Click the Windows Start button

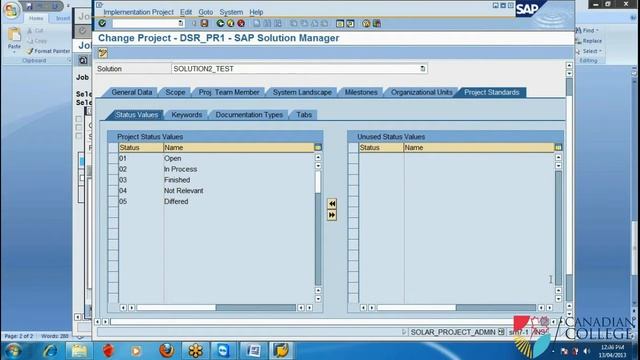tap(13, 351)
